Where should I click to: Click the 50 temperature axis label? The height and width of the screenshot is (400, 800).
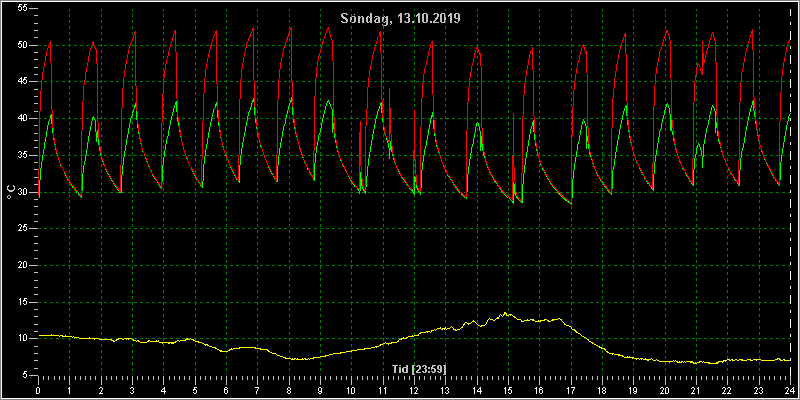(x=20, y=45)
